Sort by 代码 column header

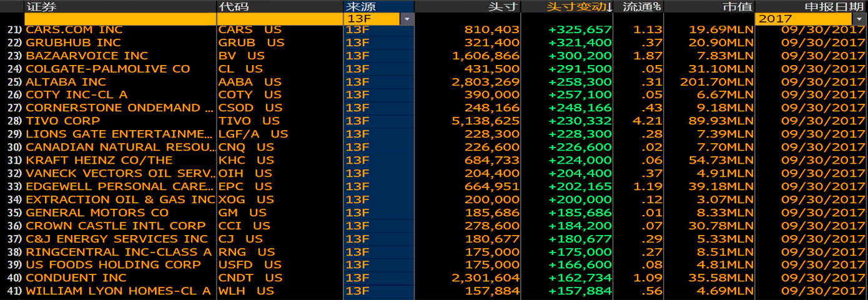[x=233, y=7]
